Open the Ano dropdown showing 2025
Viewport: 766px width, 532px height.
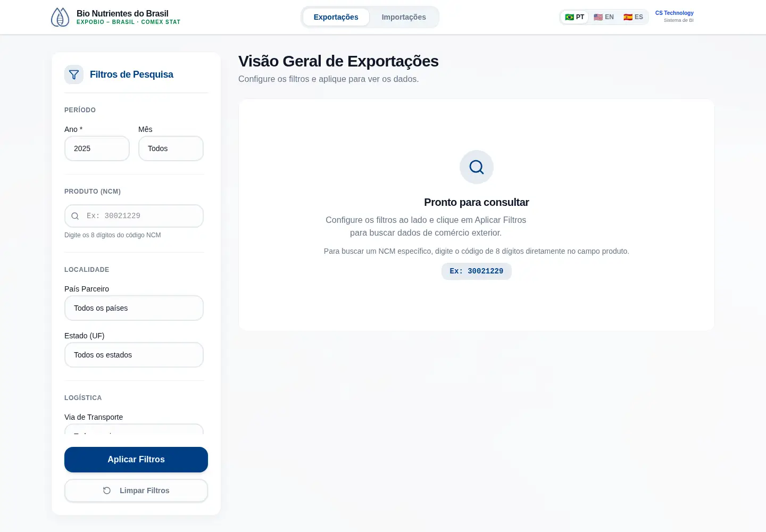tap(97, 148)
